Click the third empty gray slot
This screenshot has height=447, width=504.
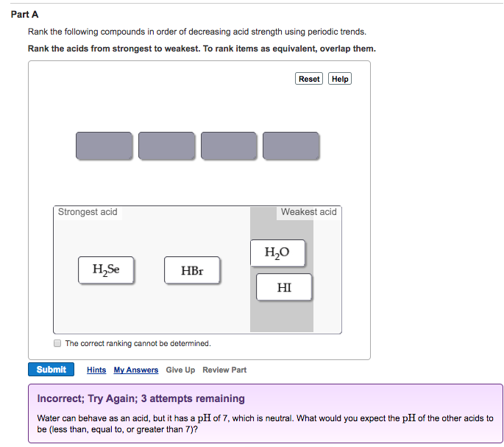229,145
